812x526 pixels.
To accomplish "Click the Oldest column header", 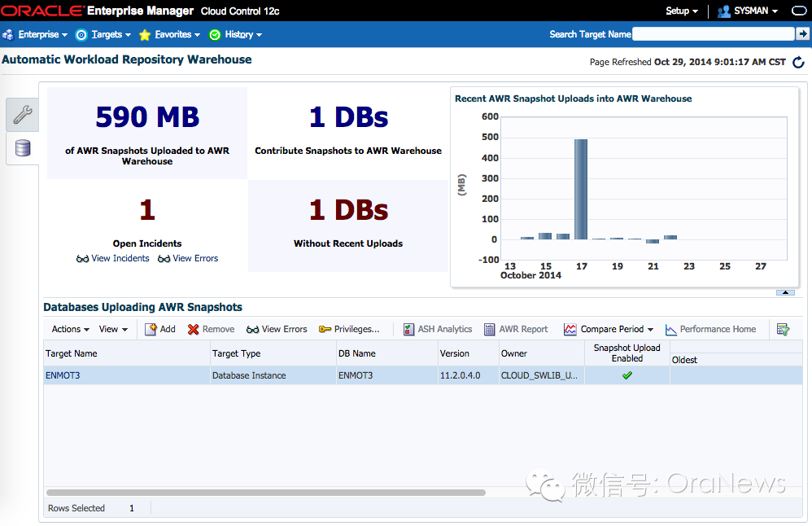I will (736, 360).
